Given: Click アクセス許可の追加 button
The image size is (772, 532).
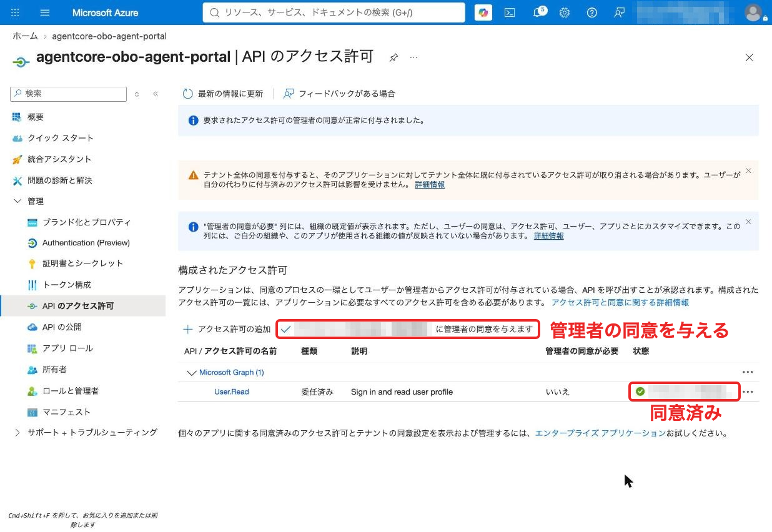Looking at the screenshot, I should tap(227, 329).
